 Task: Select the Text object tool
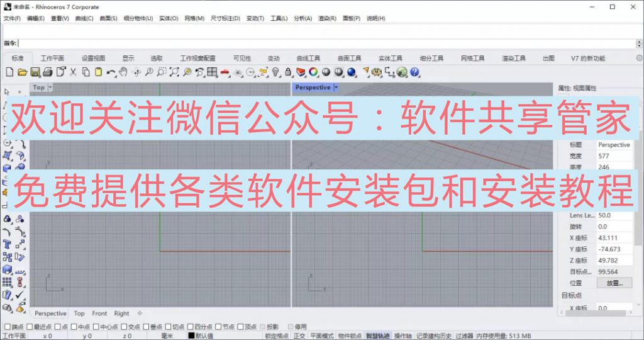(7, 244)
